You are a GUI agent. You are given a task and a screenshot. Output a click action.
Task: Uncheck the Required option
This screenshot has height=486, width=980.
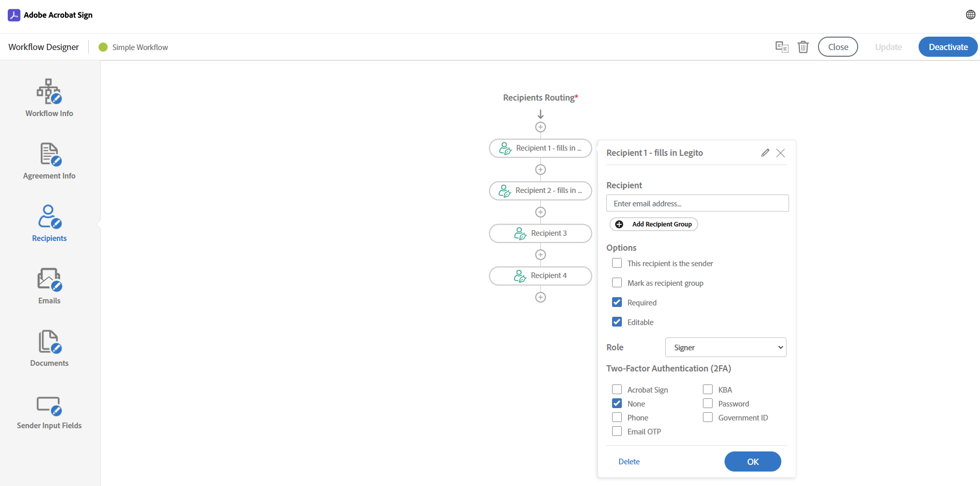617,302
